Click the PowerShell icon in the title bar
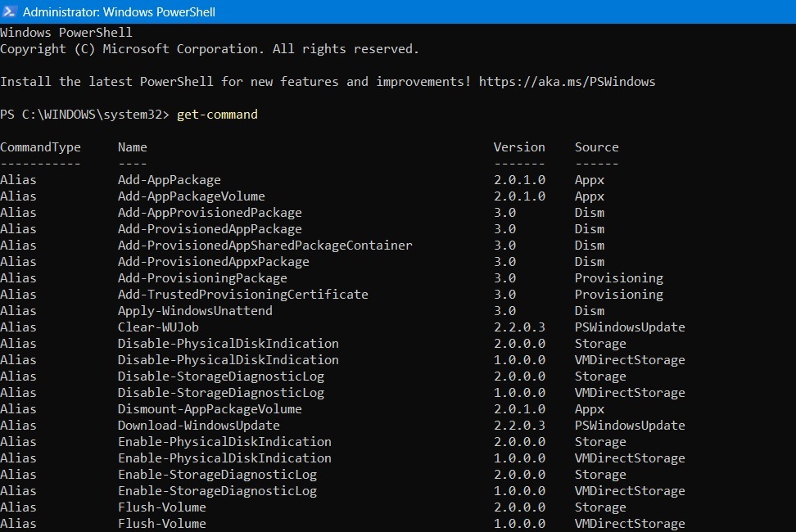This screenshot has height=532, width=796. click(11, 11)
